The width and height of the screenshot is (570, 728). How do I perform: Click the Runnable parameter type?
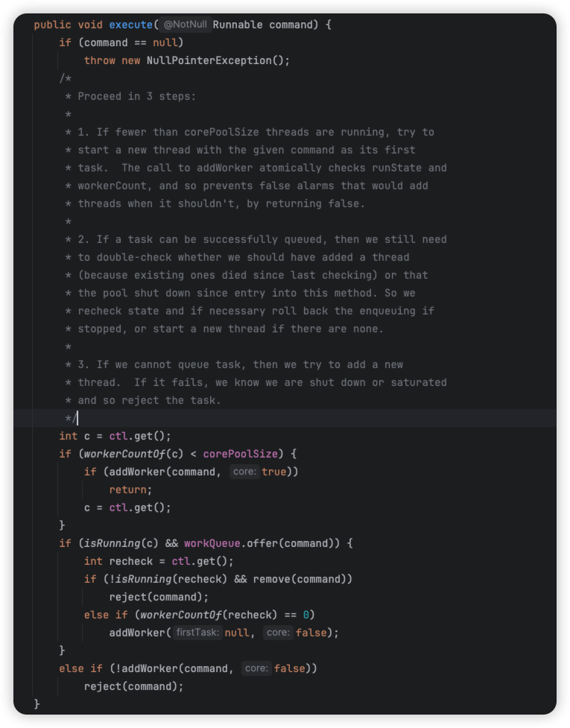pyautogui.click(x=238, y=25)
